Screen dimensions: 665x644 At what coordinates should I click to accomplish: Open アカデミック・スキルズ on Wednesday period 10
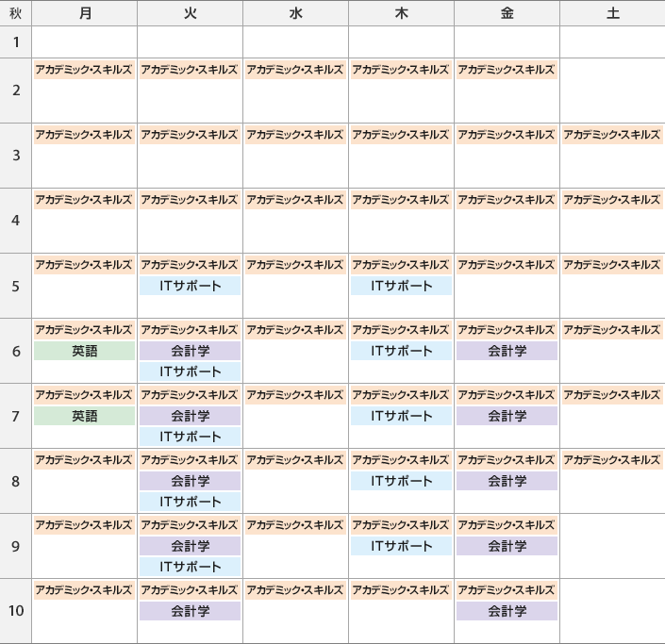[x=295, y=589]
